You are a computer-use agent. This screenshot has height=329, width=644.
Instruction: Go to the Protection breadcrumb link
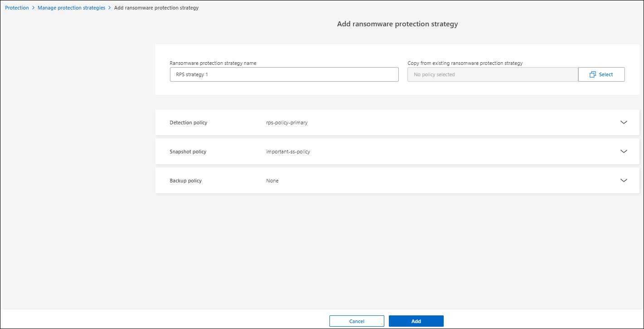[17, 8]
